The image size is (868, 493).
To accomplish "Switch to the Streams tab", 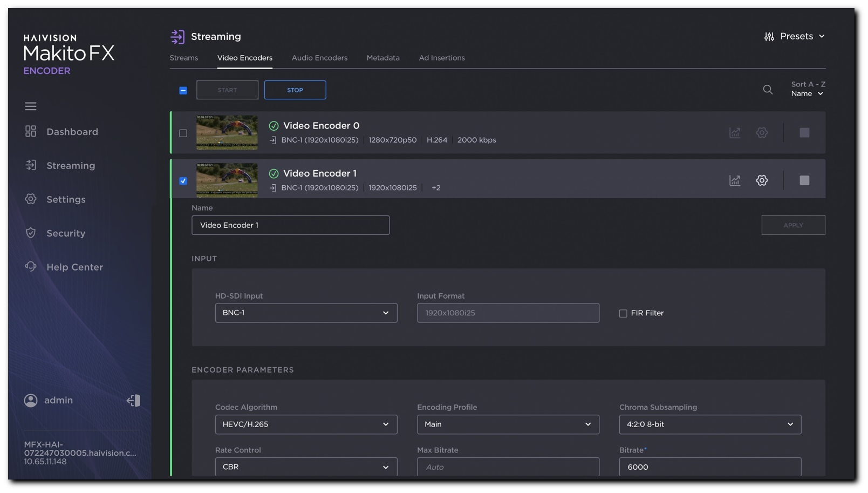I will coord(184,58).
